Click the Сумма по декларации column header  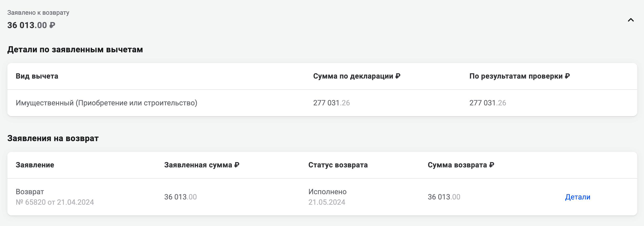pyautogui.click(x=357, y=76)
